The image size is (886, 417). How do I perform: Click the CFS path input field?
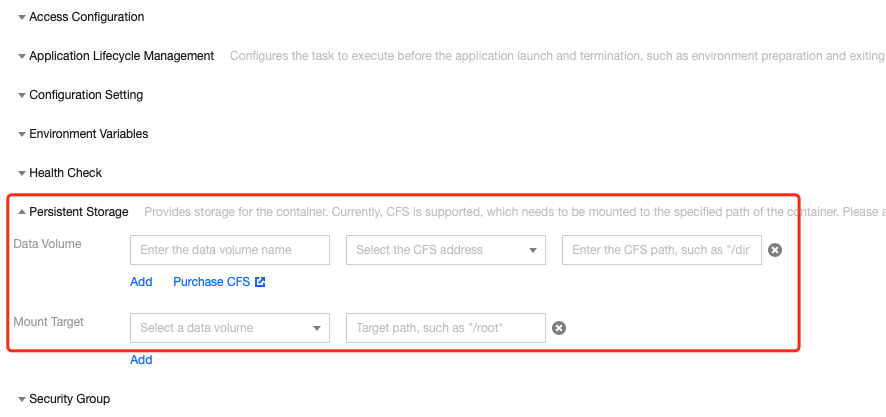click(x=661, y=250)
